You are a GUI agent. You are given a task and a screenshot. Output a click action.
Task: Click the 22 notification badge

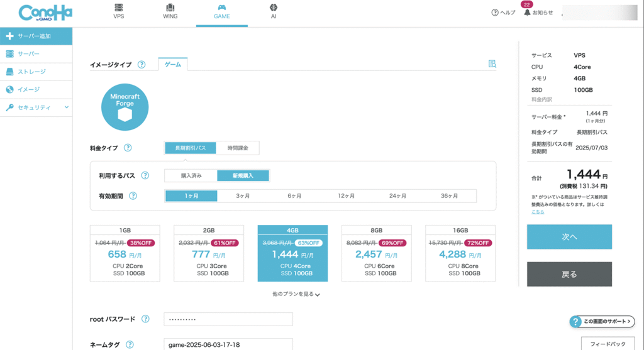click(526, 4)
